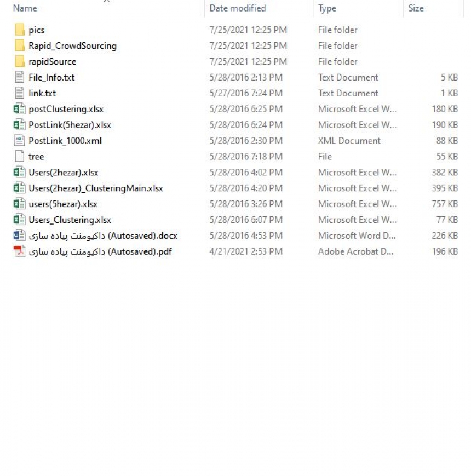Sort by the Date modified column header
This screenshot has height=476, width=471.
pyautogui.click(x=238, y=8)
